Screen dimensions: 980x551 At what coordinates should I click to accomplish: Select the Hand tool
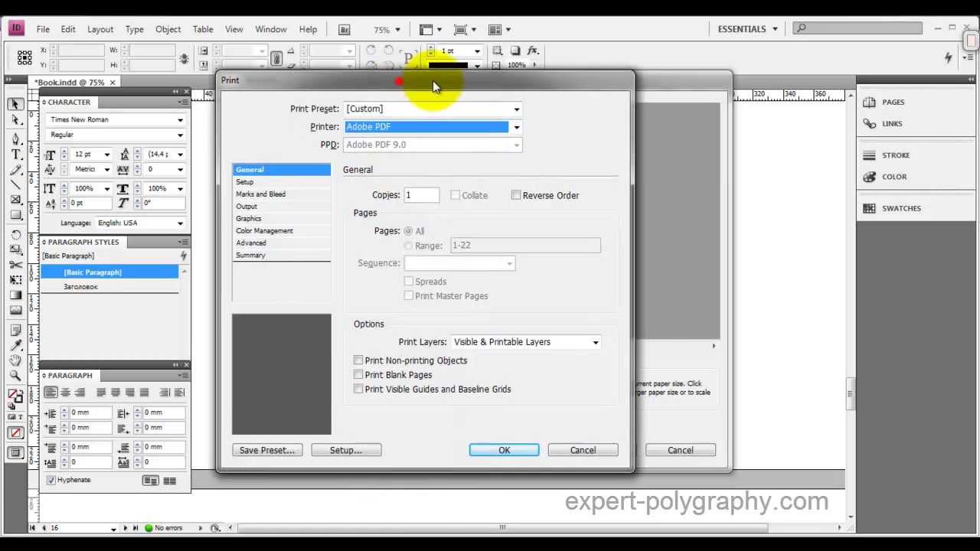click(x=15, y=360)
